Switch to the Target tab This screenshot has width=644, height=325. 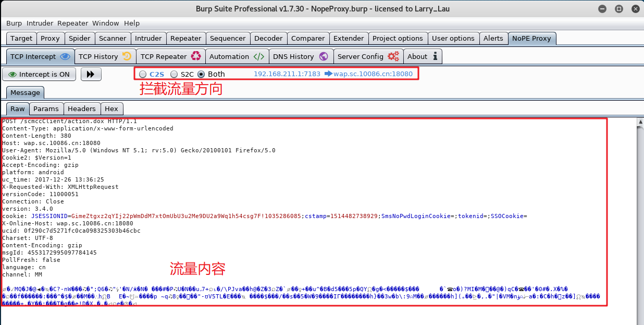coord(21,38)
